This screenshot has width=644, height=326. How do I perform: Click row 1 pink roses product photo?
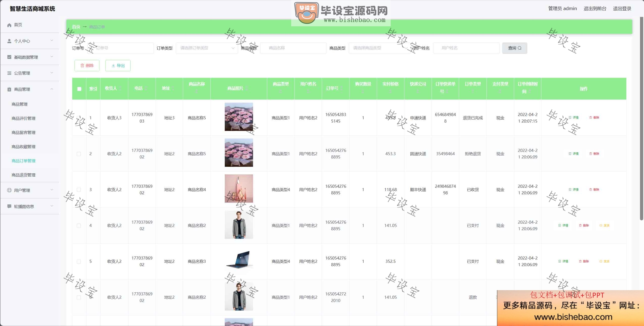[x=239, y=117]
